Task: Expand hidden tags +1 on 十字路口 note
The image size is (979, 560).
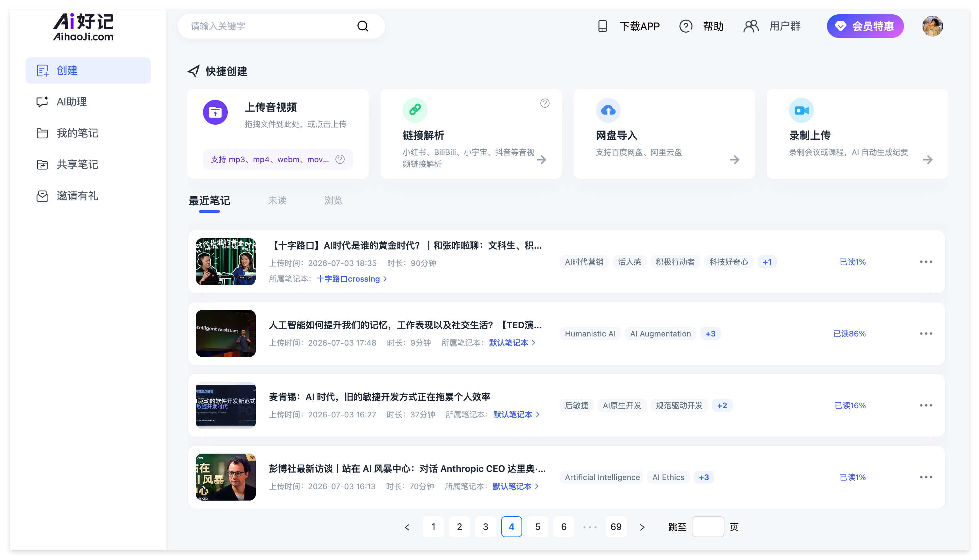Action: 767,262
